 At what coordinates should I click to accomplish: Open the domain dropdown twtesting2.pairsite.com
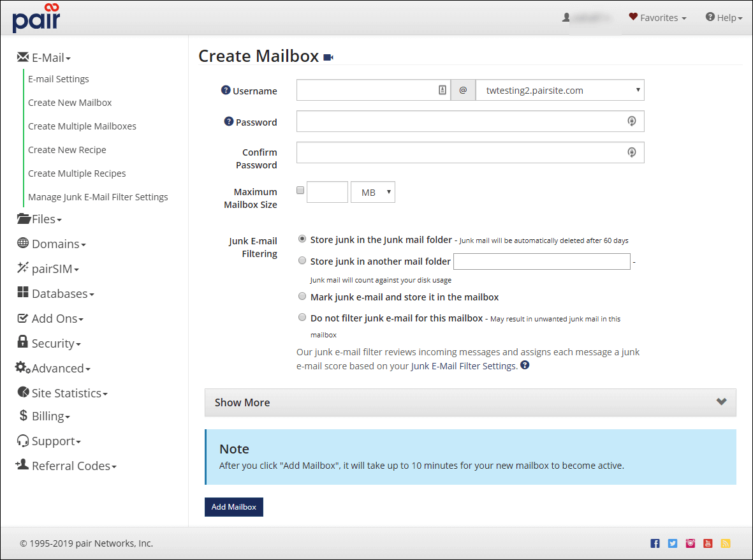pos(560,91)
